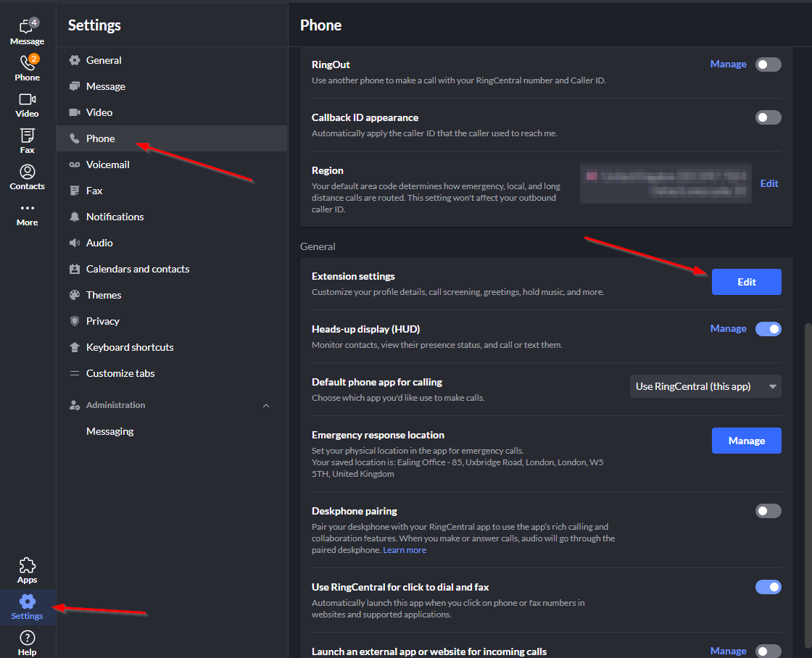Click Edit link for Region
The image size is (812, 658).
[769, 183]
